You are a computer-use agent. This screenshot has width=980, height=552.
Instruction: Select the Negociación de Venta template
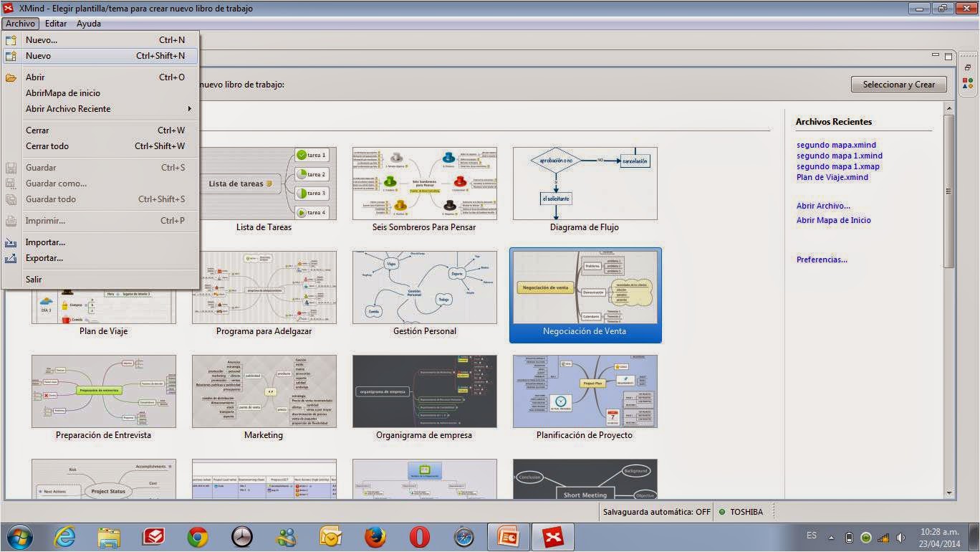click(x=585, y=294)
